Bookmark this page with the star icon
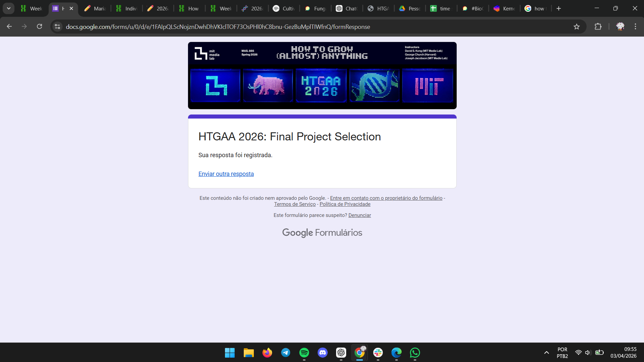 point(577,27)
